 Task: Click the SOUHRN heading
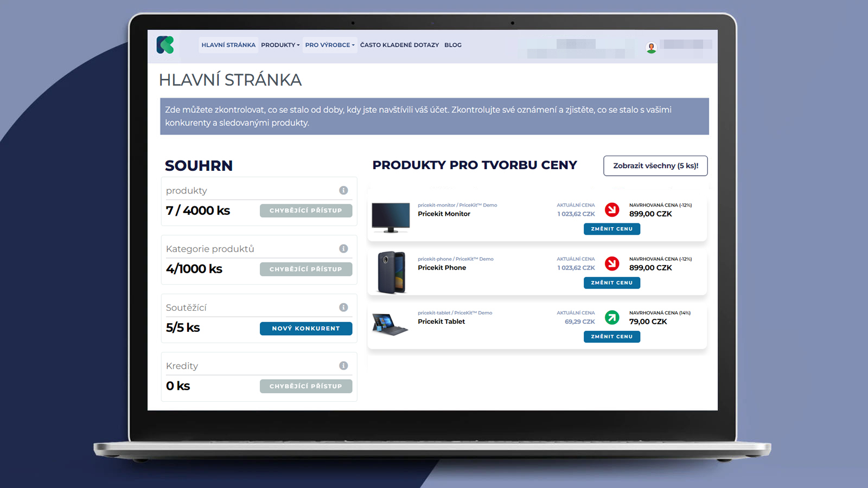(x=199, y=166)
